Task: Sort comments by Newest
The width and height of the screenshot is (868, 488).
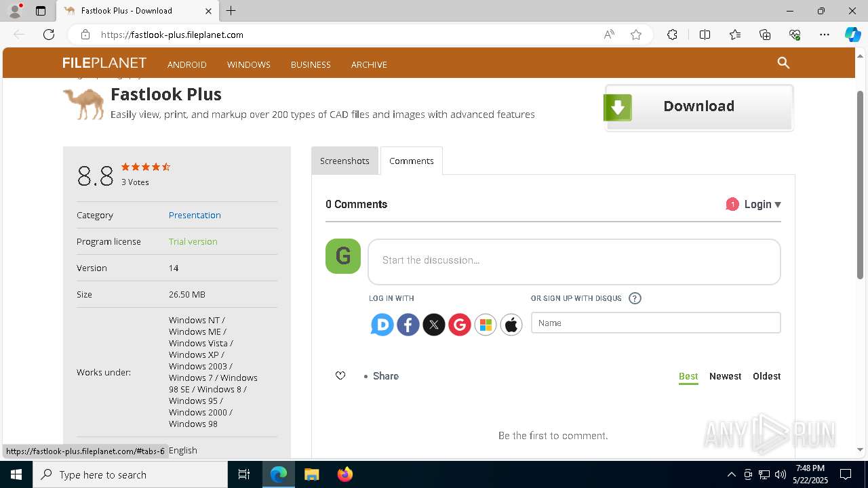Action: 726,376
